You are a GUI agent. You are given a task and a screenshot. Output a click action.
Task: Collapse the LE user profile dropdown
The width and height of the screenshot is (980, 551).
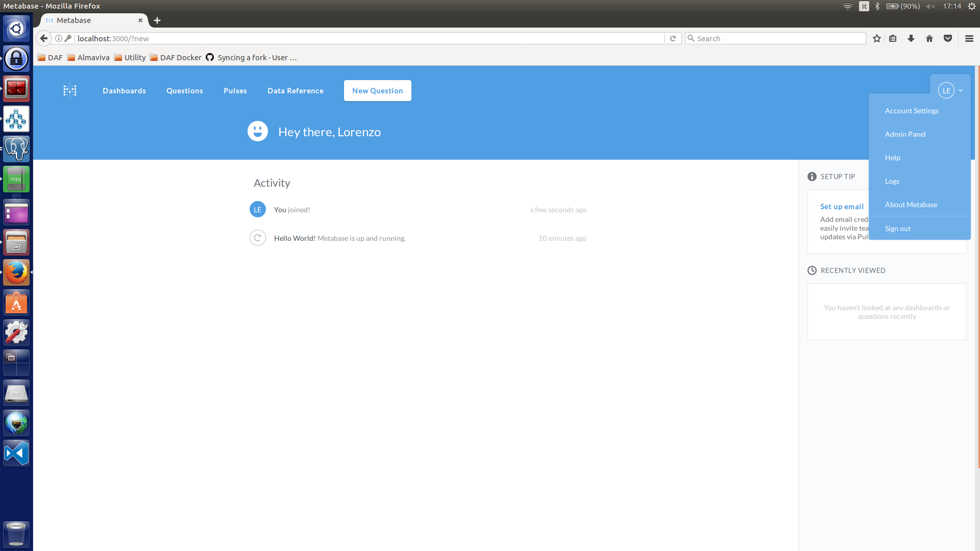pyautogui.click(x=950, y=91)
